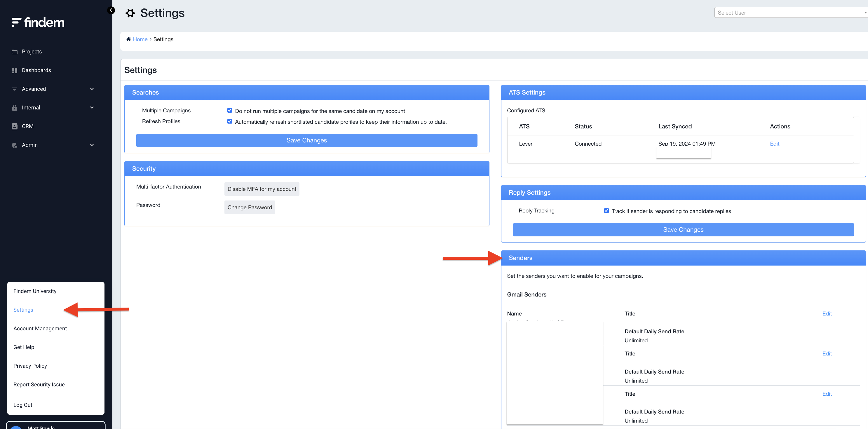Toggle the Refresh Profiles checkbox

pyautogui.click(x=229, y=121)
